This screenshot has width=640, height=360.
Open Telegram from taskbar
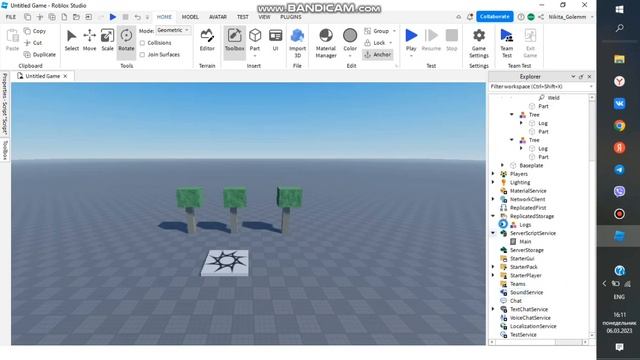pos(619,170)
